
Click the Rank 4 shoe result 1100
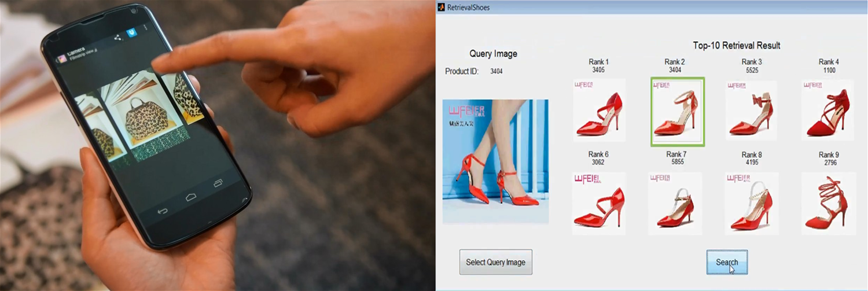coord(827,110)
